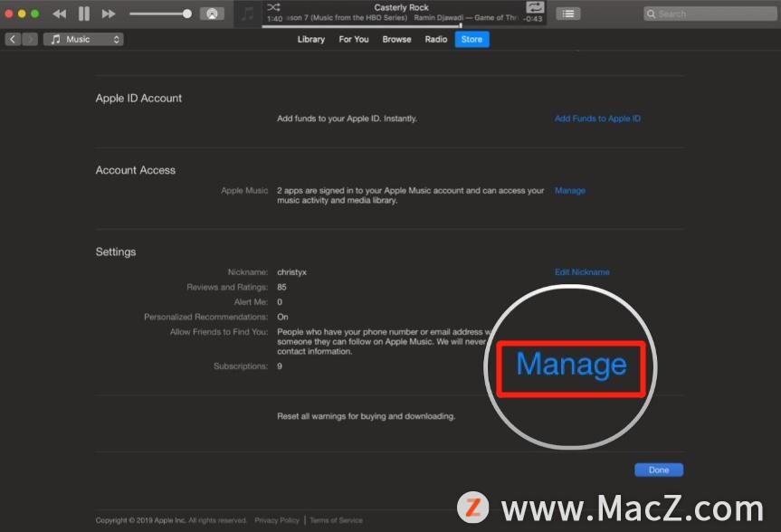The height and width of the screenshot is (532, 781).
Task: Seek within the song progress bar
Action: tap(404, 26)
